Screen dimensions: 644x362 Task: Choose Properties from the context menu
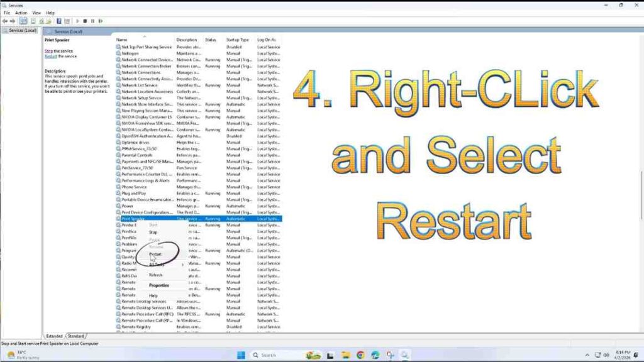(x=158, y=285)
